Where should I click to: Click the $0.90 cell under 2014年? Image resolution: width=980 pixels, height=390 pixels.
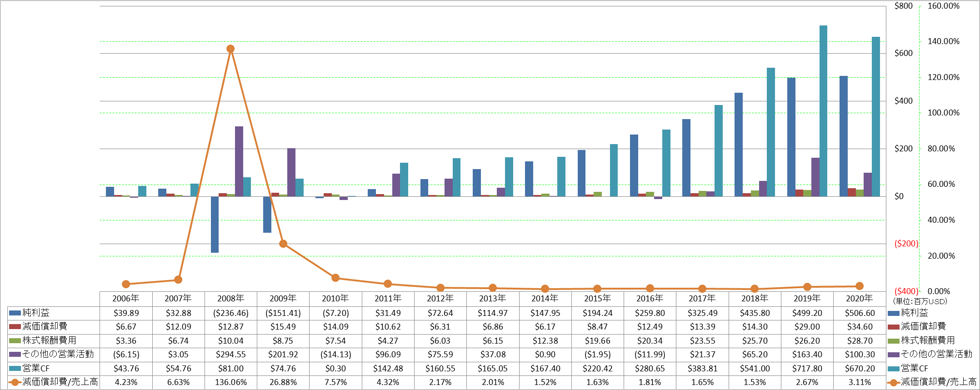click(x=545, y=355)
